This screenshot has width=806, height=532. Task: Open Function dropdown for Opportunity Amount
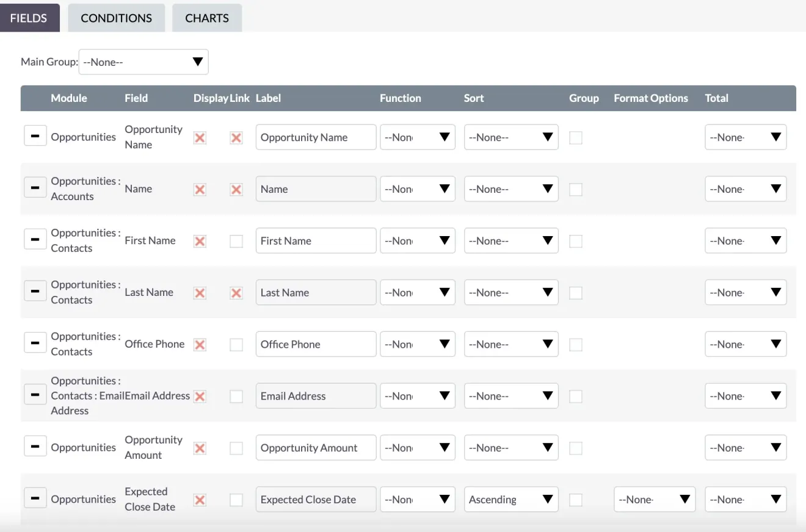pos(418,447)
